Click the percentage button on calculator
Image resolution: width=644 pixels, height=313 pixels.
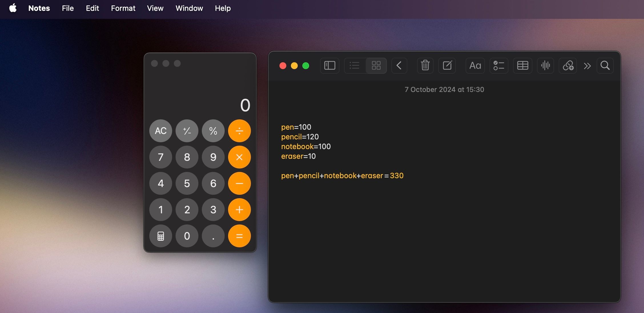tap(213, 131)
